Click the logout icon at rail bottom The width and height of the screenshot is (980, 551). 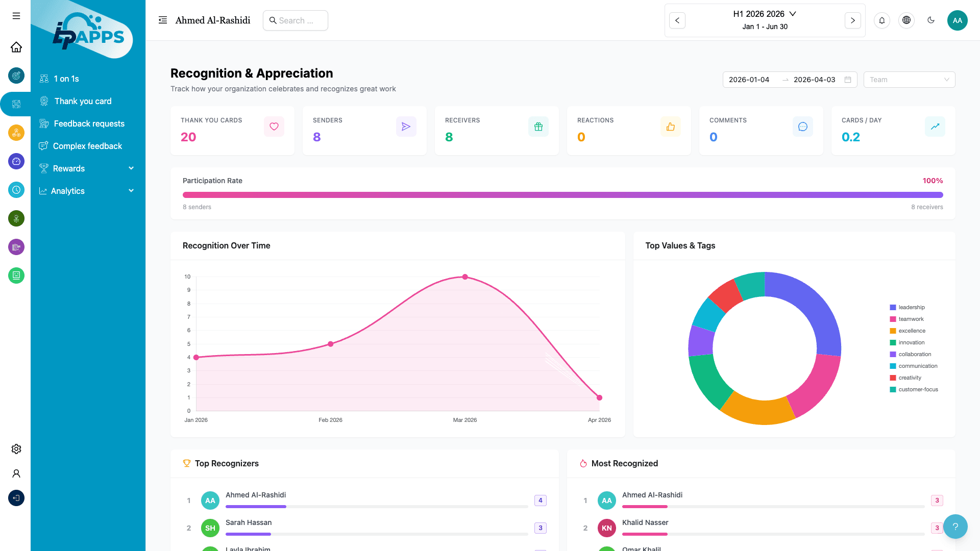click(16, 498)
